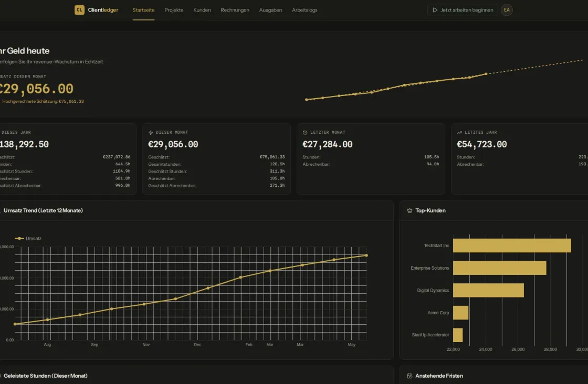The height and width of the screenshot is (384, 588).
Task: Click the Geschätzt Stunden 311.3h row
Action: (x=216, y=171)
